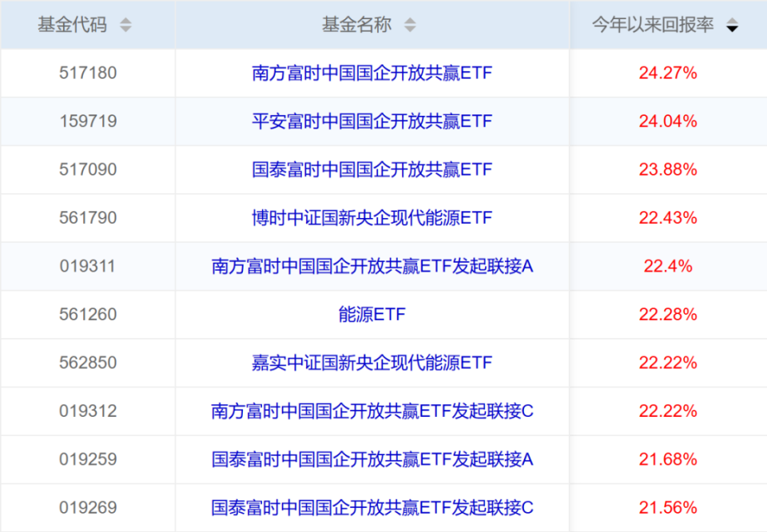Select fund code 019311
Image resolution: width=767 pixels, height=532 pixels.
pyautogui.click(x=88, y=267)
